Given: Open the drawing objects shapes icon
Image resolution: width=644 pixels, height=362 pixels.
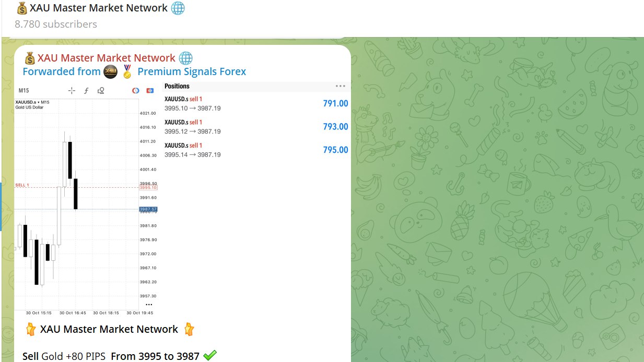Looking at the screenshot, I should (x=101, y=90).
